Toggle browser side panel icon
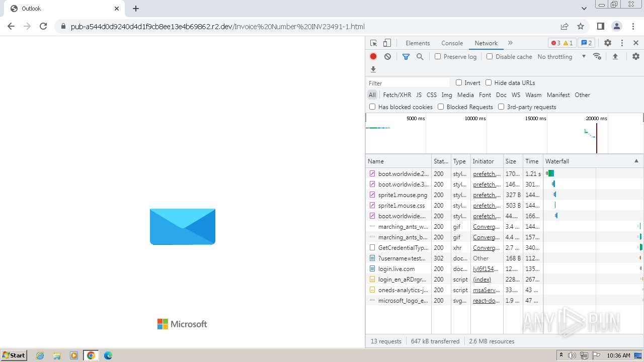The width and height of the screenshot is (644, 362). coord(600,26)
